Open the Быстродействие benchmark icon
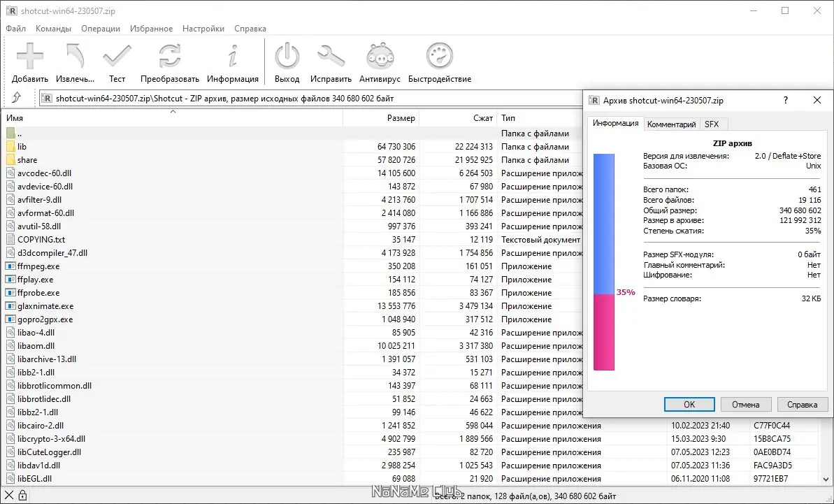 (x=439, y=56)
